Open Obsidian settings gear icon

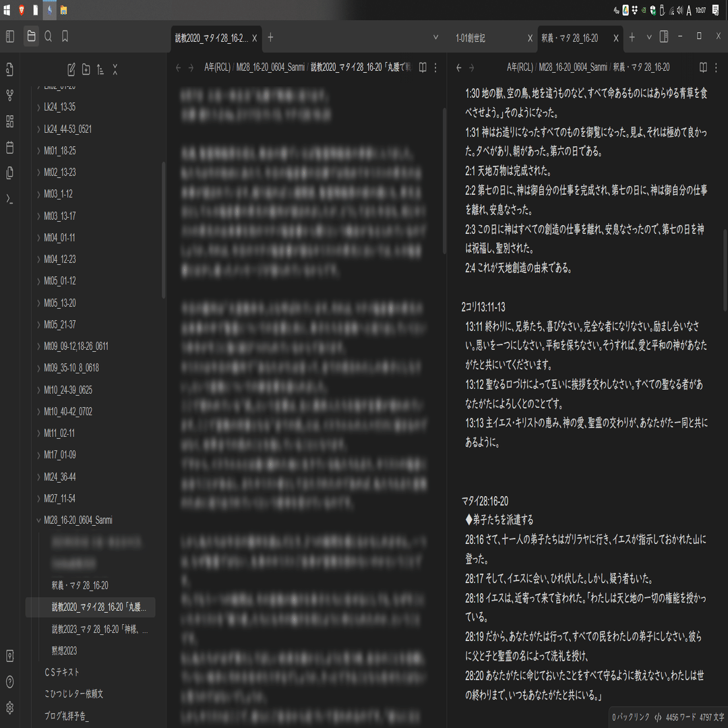[x=9, y=708]
